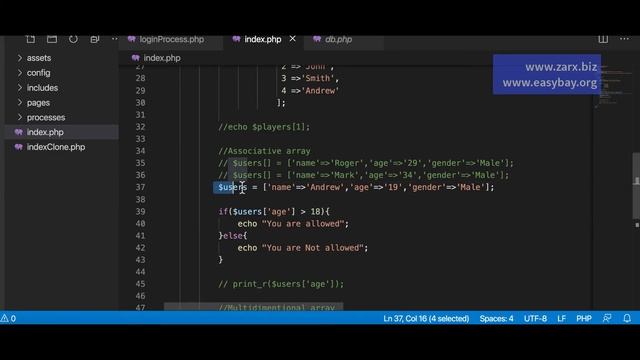Viewport: 640px width, 360px height.
Task: Click the //Associative array comment
Action: click(x=264, y=151)
